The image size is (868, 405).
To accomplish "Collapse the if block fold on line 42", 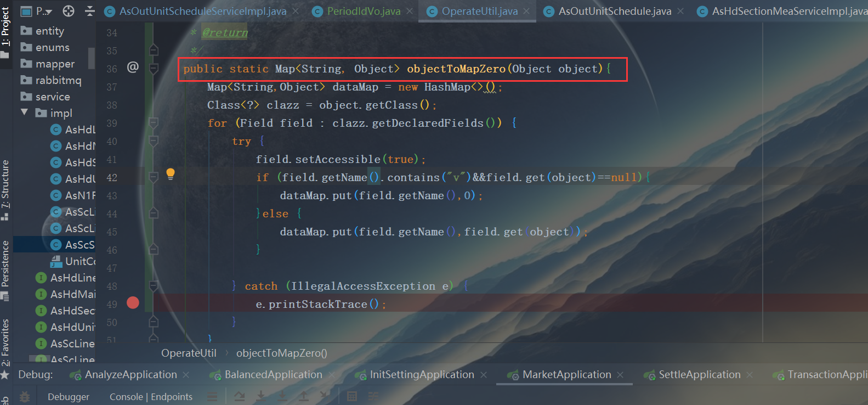I will 154,177.
